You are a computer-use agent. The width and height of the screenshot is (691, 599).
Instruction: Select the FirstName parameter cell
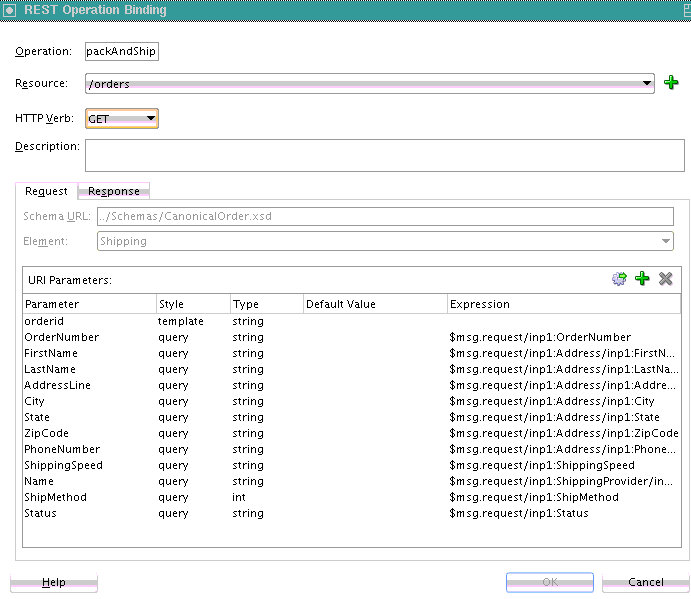[90, 353]
